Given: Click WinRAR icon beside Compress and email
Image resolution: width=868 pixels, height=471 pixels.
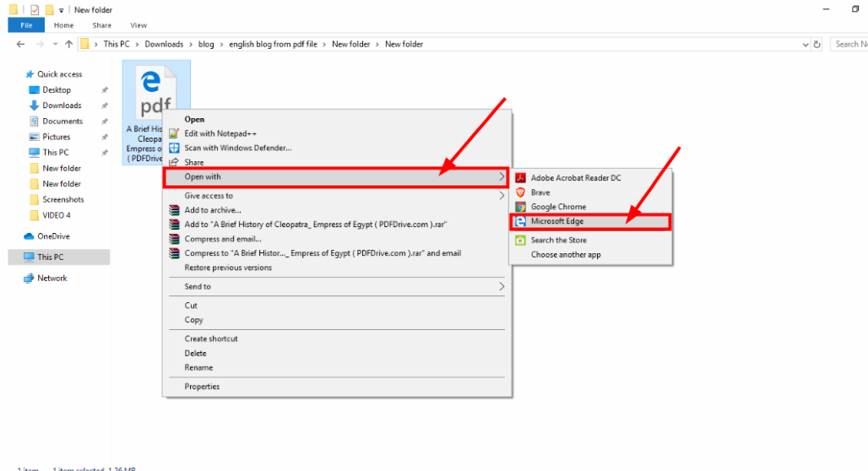Looking at the screenshot, I should (175, 239).
